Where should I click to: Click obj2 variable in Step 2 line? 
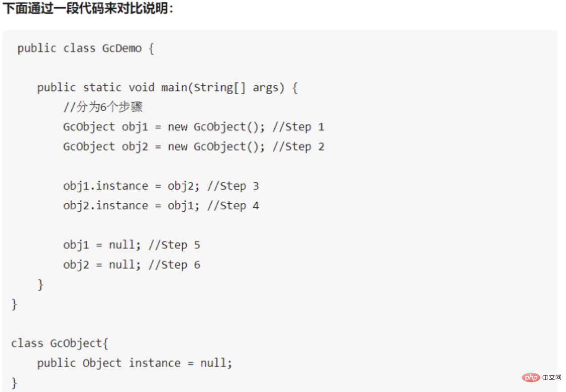(135, 147)
